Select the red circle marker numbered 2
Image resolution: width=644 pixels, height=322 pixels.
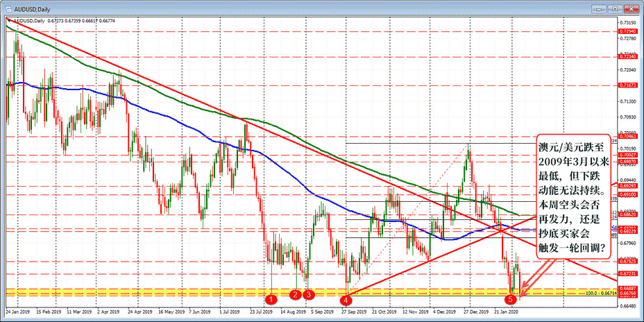[296, 295]
